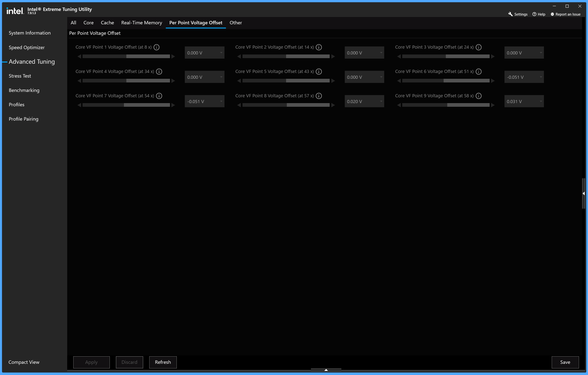The width and height of the screenshot is (588, 375).
Task: Decrease VF Point 4 offset with left arrow
Action: 79,81
